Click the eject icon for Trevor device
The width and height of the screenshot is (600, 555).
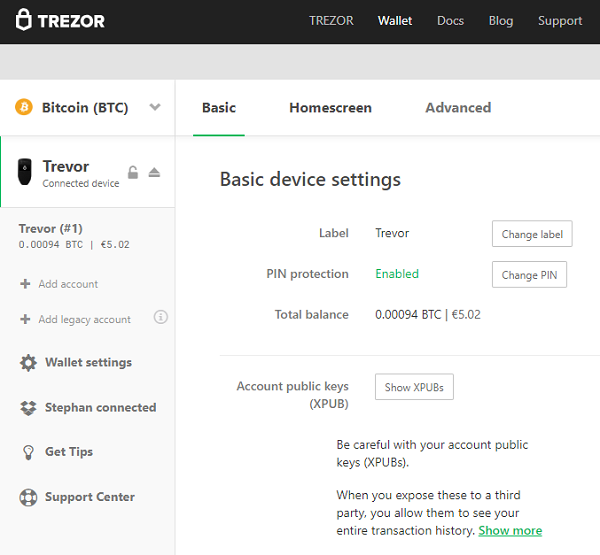tap(154, 173)
